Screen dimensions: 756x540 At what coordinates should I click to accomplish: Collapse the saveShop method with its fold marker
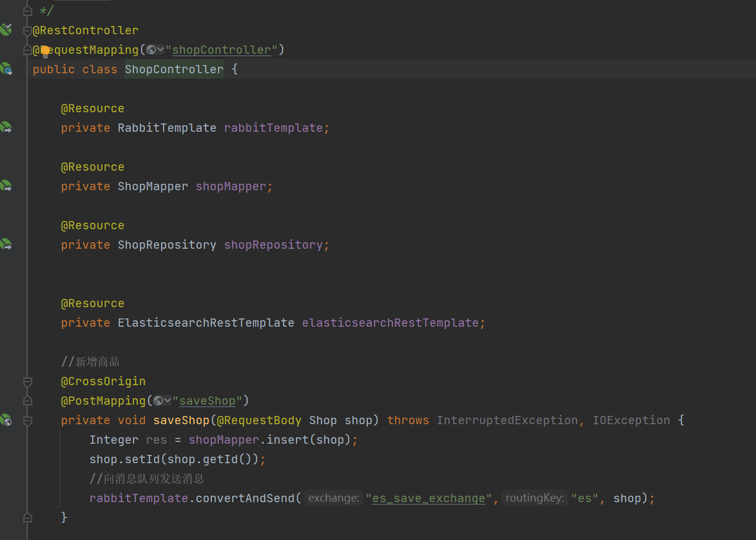(27, 421)
